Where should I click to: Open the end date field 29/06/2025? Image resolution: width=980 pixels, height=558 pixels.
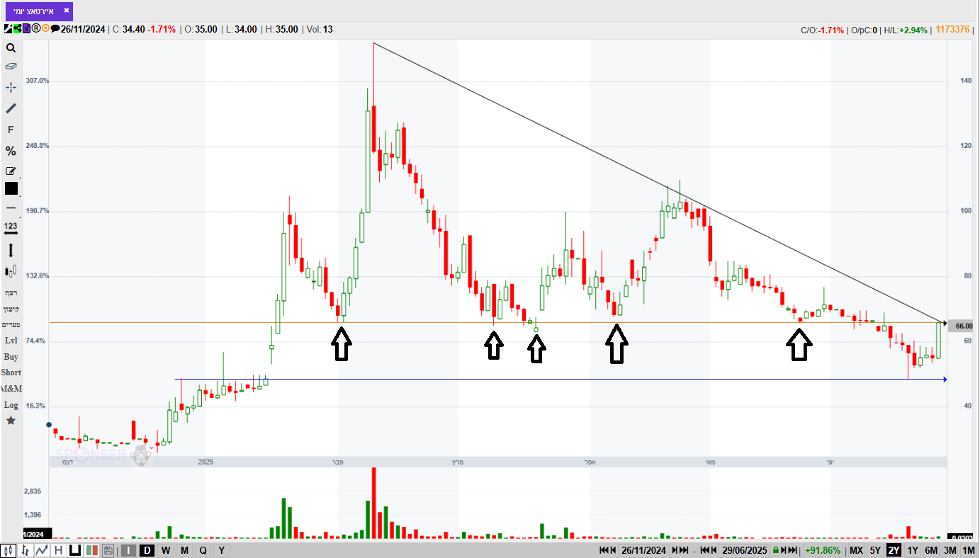745,550
